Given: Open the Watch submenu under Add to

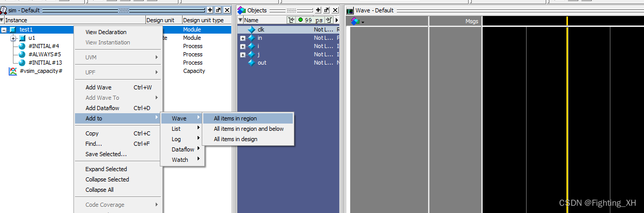Looking at the screenshot, I should [183, 160].
